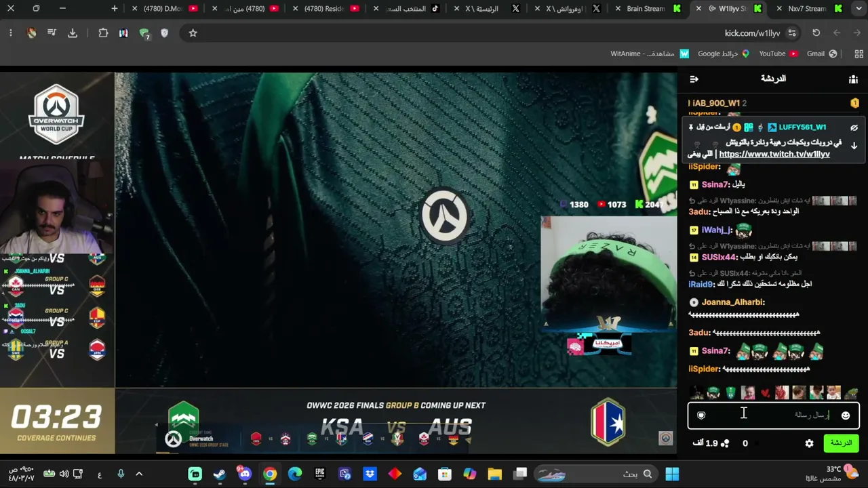
Task: Open Dropbox from taskbar
Action: [370, 474]
